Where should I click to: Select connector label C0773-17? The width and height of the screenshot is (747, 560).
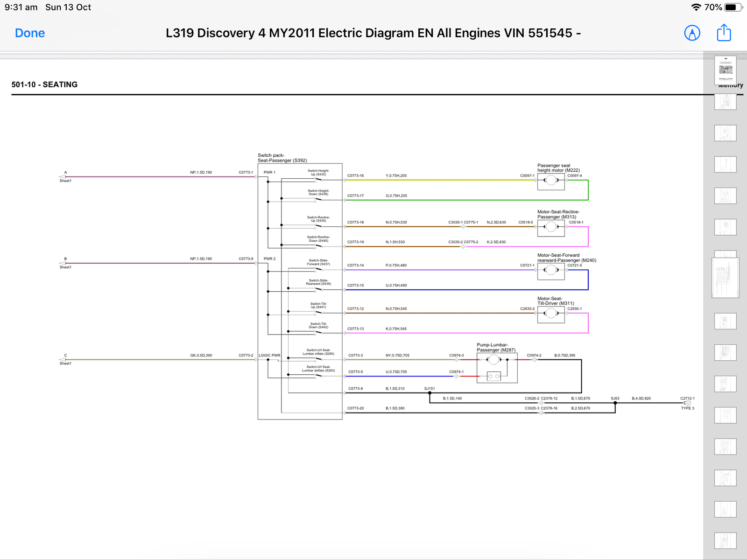(x=355, y=196)
